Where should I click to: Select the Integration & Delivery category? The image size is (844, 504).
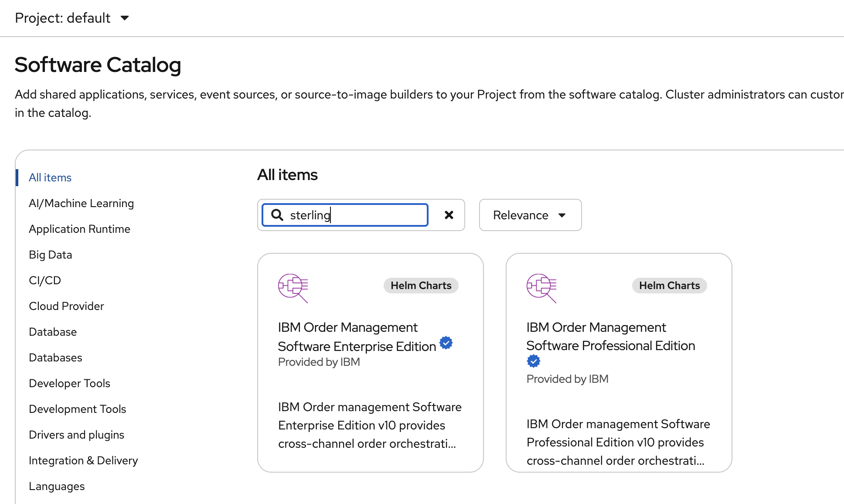click(x=83, y=460)
